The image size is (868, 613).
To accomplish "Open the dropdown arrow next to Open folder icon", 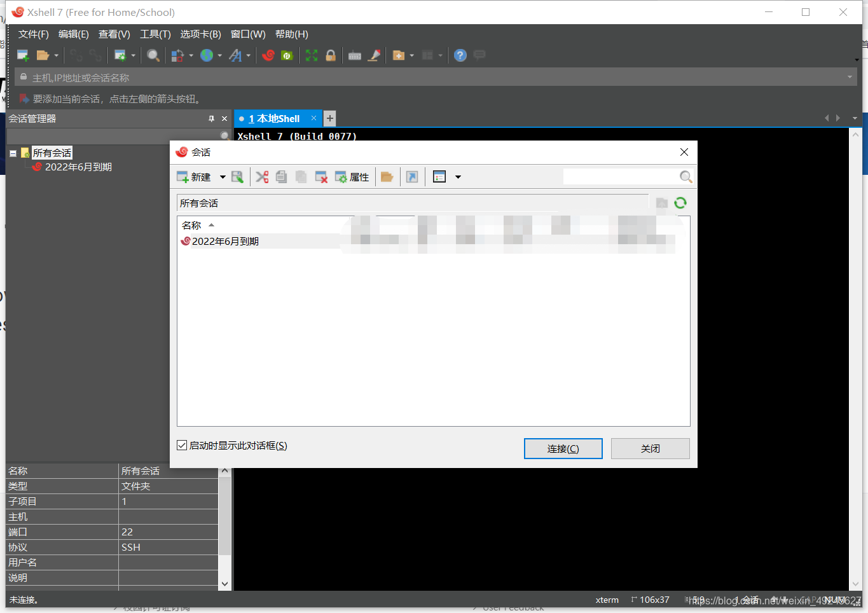I will point(56,55).
